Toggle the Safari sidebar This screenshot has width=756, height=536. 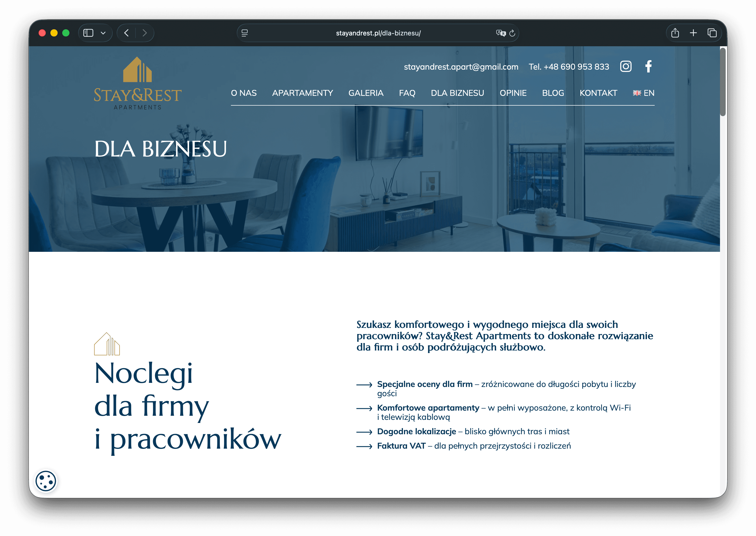pyautogui.click(x=88, y=33)
